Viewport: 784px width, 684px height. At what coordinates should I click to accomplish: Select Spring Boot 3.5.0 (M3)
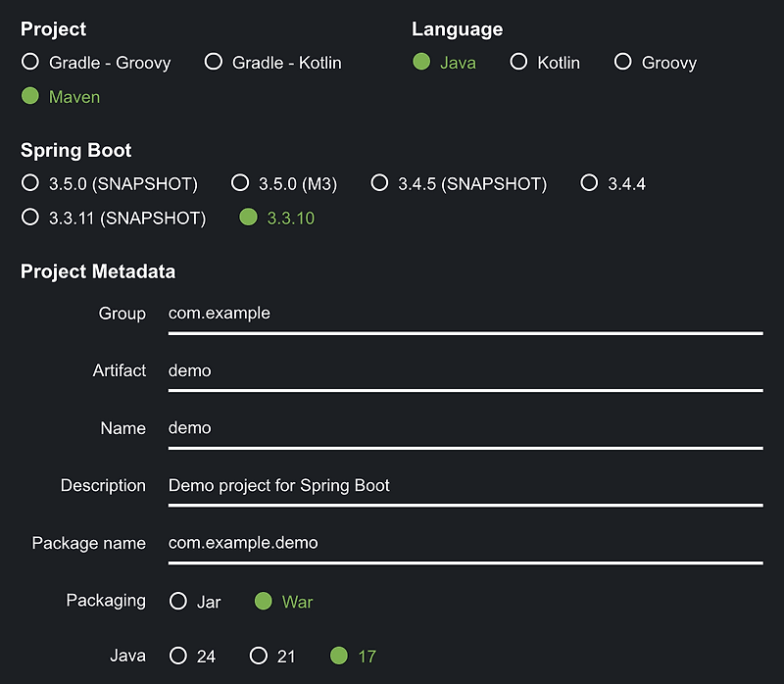240,182
